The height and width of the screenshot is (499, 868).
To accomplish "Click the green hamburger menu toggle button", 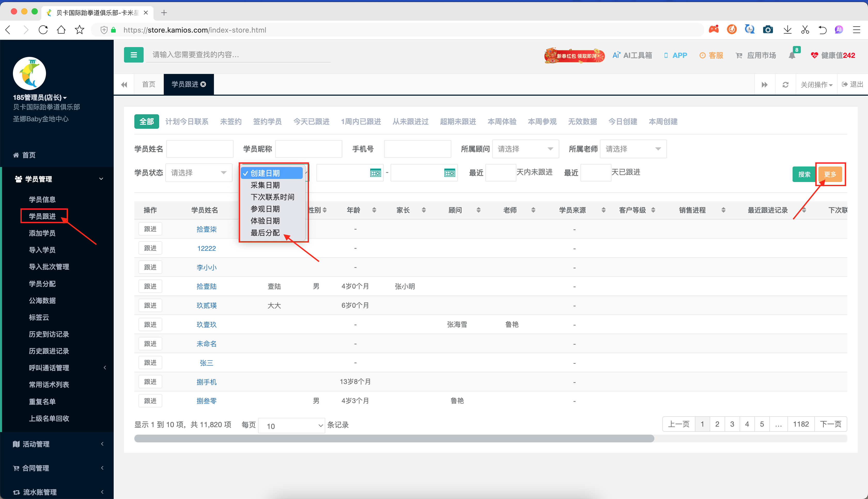I will coord(134,55).
